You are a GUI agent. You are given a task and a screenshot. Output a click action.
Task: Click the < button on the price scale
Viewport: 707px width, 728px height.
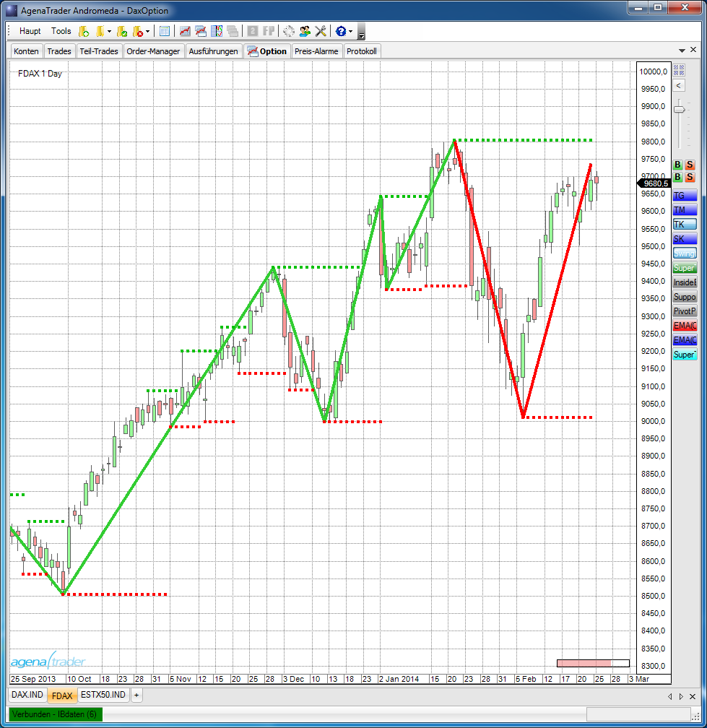click(678, 85)
